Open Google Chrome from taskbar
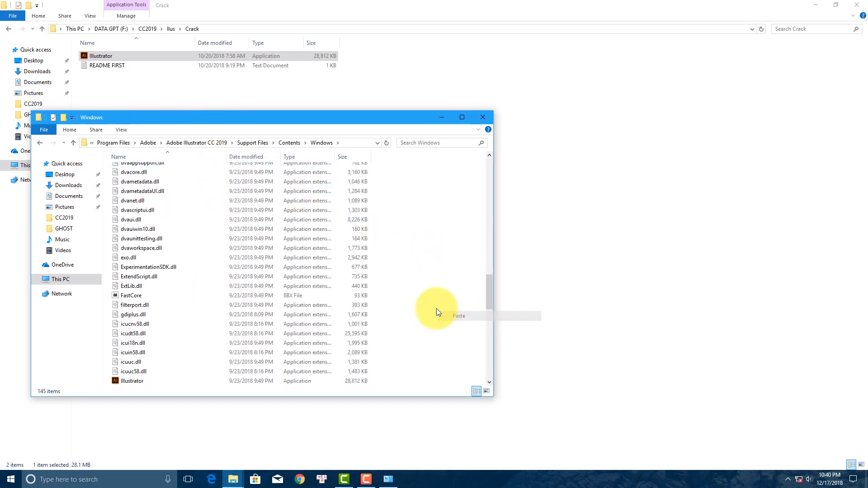Screen dimensions: 868x488 coord(300,479)
